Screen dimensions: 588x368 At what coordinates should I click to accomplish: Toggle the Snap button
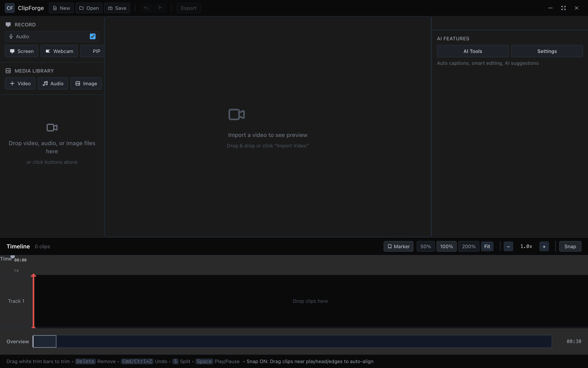[x=570, y=246]
